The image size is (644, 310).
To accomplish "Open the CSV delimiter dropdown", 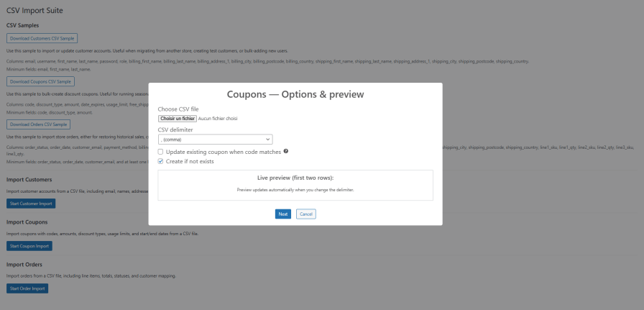I will point(215,140).
